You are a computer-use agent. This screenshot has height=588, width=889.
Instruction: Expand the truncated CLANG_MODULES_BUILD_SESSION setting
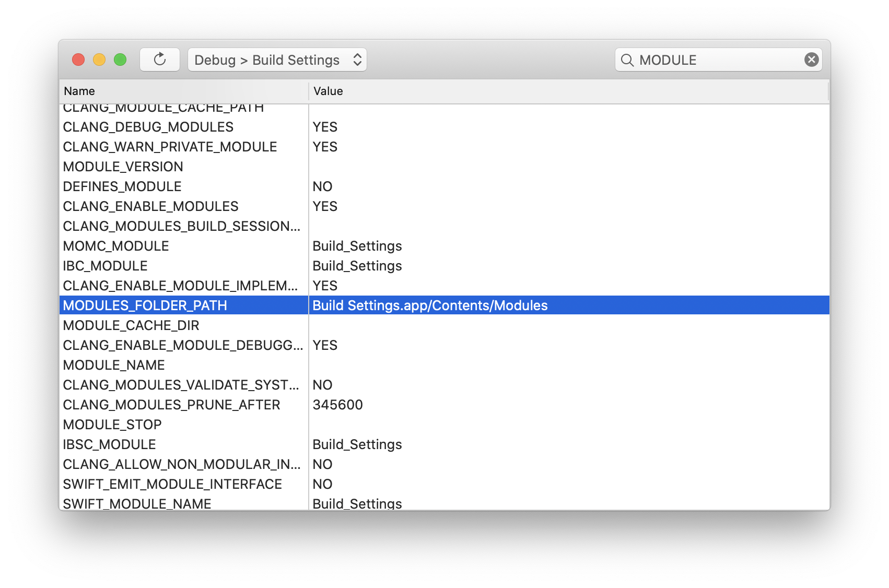click(x=181, y=226)
